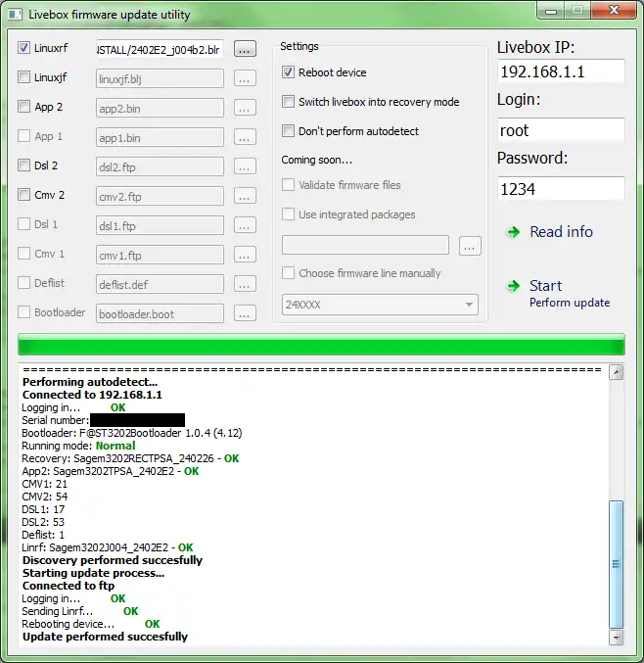The height and width of the screenshot is (663, 644).
Task: Check the Dsl 2 checkbox
Action: coord(24,165)
